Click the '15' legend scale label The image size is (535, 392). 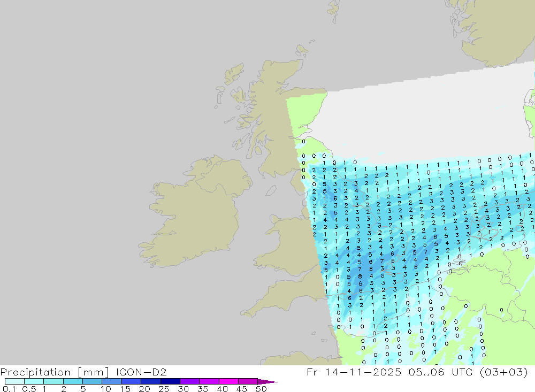(125, 389)
